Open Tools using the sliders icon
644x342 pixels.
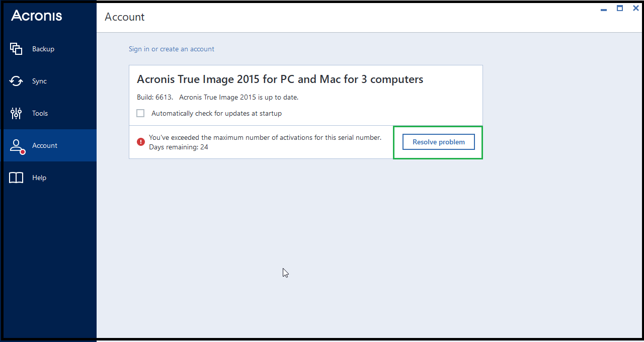pos(16,113)
